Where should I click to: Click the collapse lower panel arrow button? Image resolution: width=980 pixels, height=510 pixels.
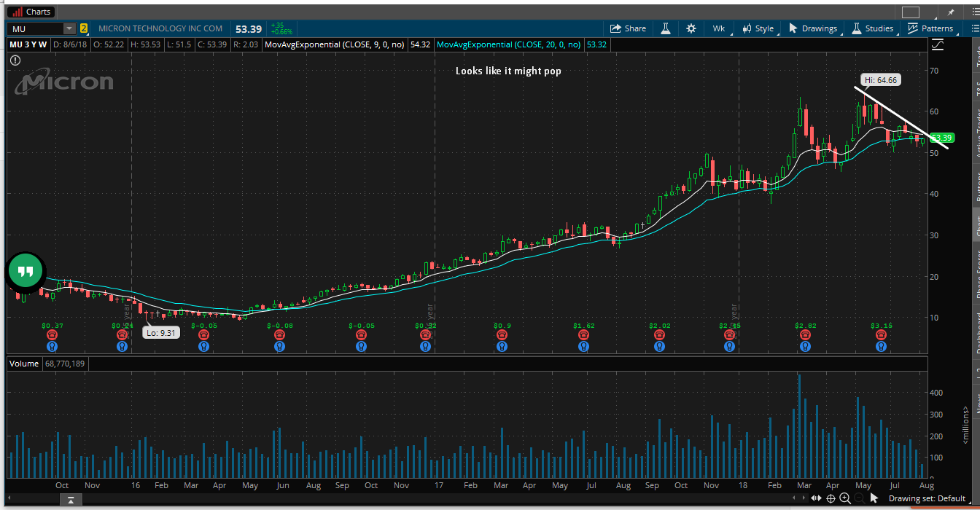[x=70, y=499]
